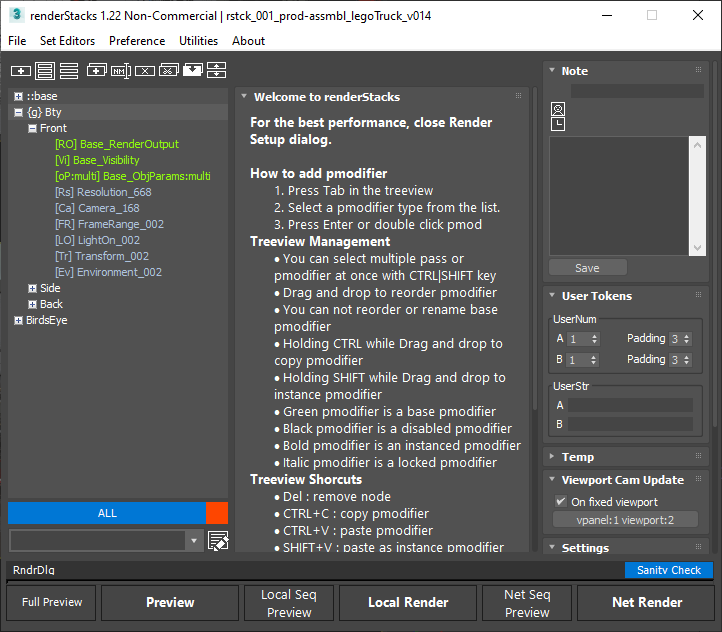Viewport: 722px width, 632px height.
Task: Collapse the Front pass node
Action: coord(32,128)
